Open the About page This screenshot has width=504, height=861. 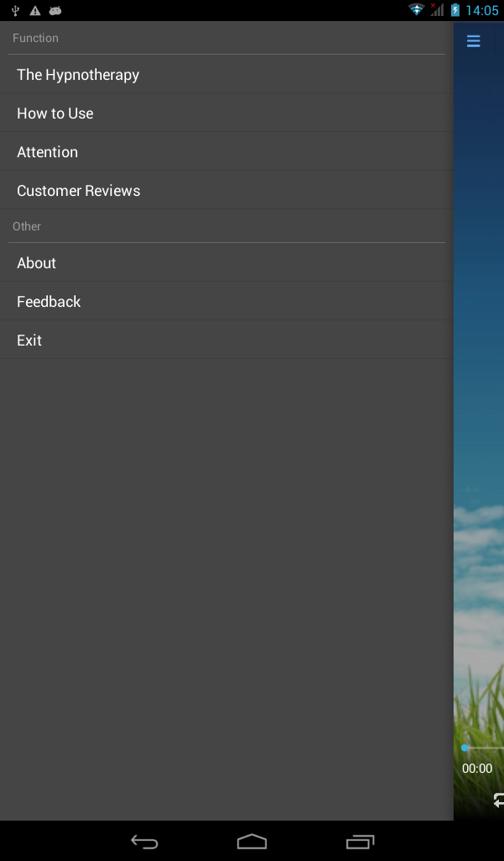[x=227, y=262]
